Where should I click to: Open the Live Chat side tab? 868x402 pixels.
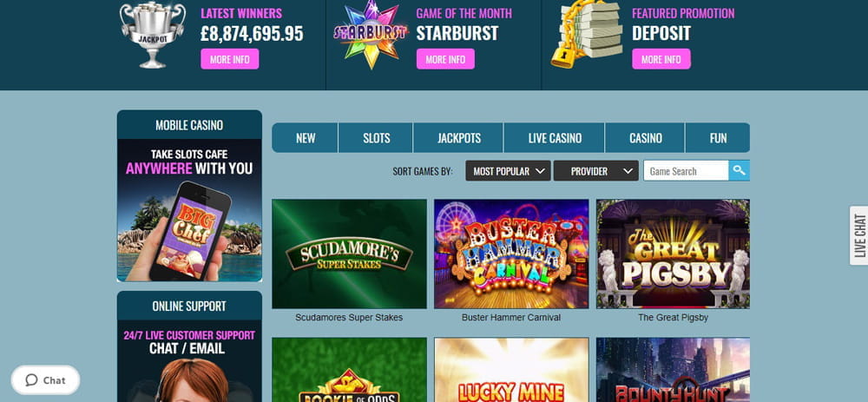click(x=859, y=235)
